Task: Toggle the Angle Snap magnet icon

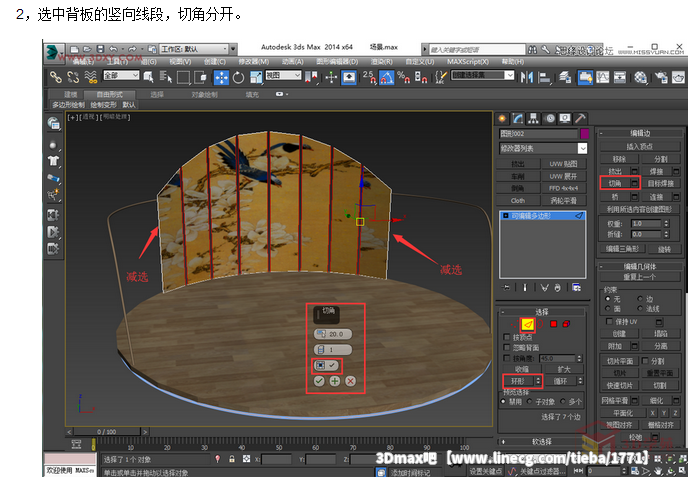Action: click(386, 78)
